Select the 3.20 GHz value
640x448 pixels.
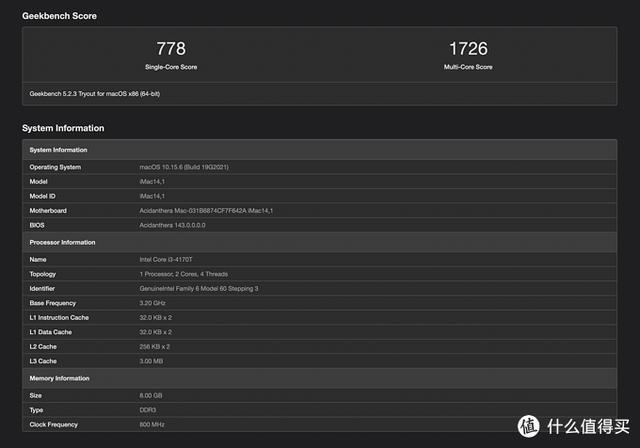pos(152,303)
